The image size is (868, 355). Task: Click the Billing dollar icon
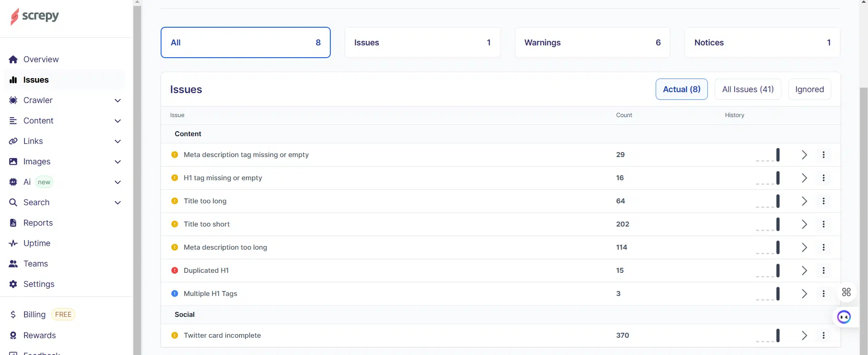pyautogui.click(x=13, y=315)
